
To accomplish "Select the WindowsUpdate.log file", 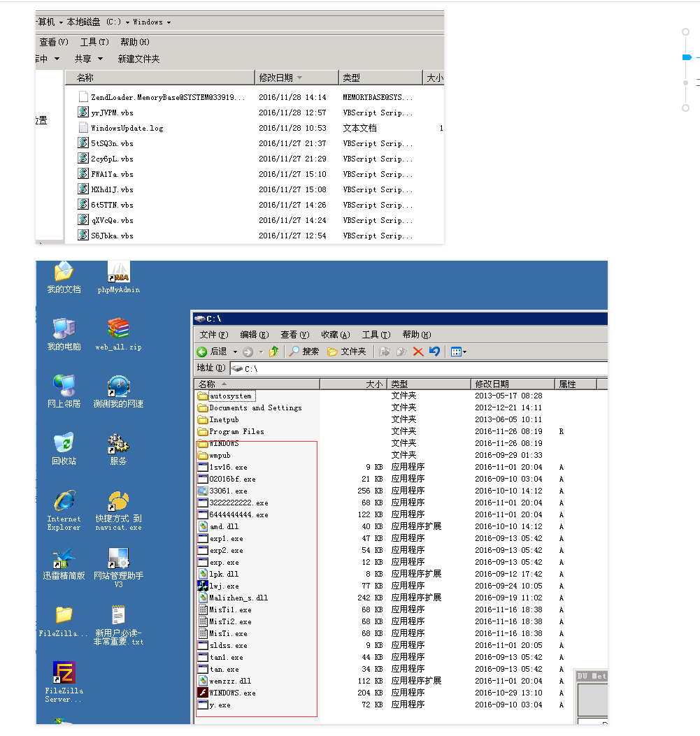I will point(121,128).
